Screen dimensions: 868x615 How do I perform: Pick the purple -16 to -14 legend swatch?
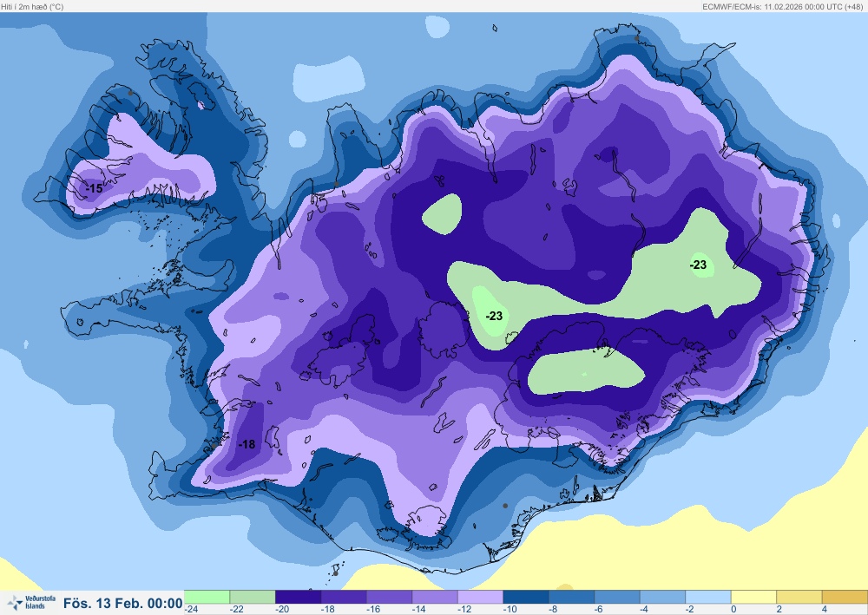coord(389,597)
